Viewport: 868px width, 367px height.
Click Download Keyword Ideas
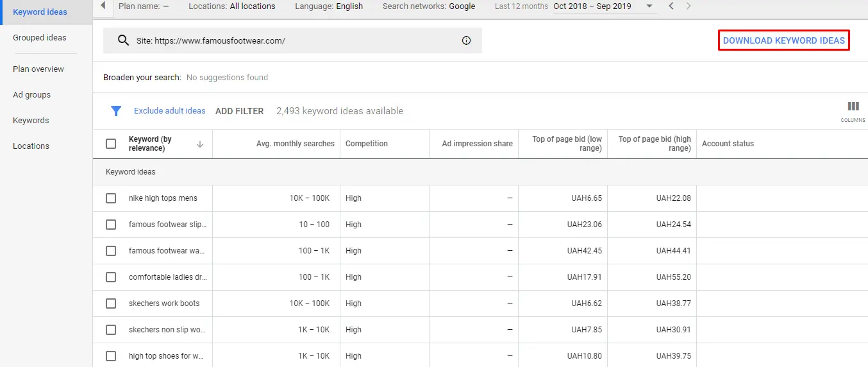tap(784, 40)
